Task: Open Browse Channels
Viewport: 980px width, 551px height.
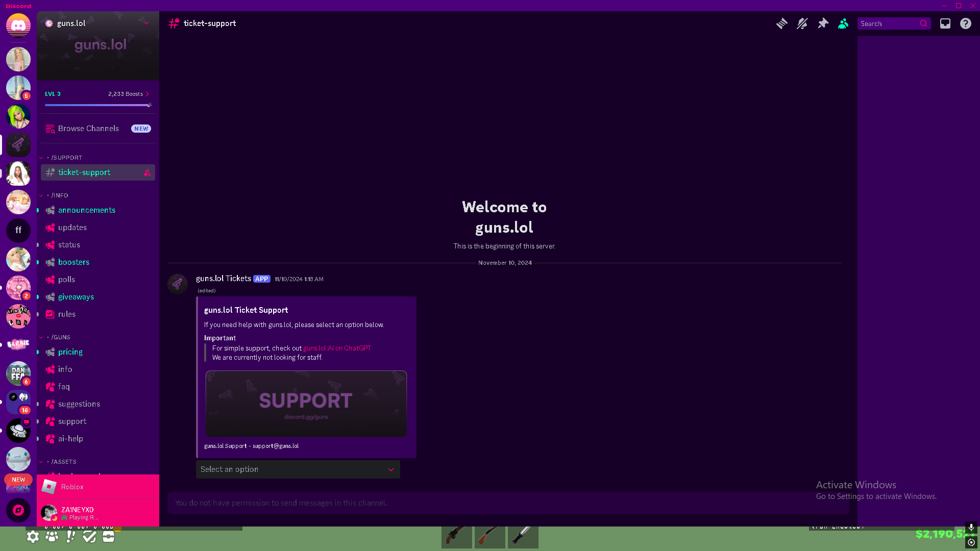Action: coord(98,129)
